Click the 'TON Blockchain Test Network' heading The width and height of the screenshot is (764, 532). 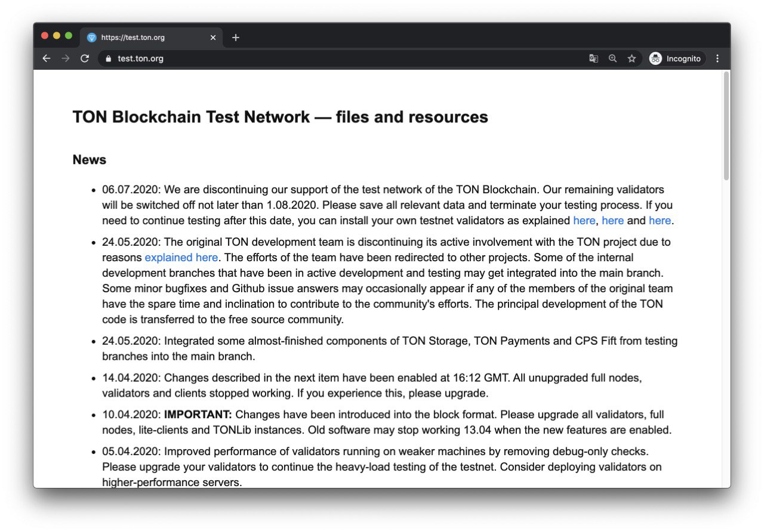pyautogui.click(x=280, y=117)
